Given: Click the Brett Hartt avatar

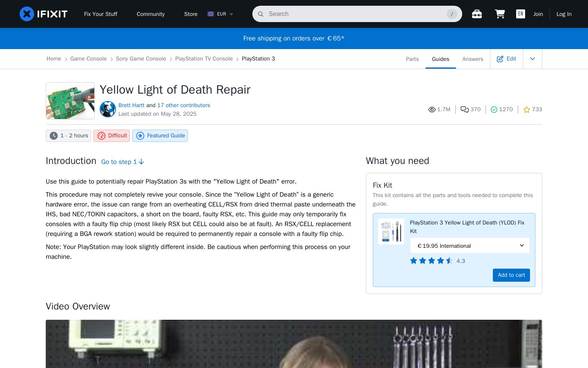Looking at the screenshot, I should (108, 109).
